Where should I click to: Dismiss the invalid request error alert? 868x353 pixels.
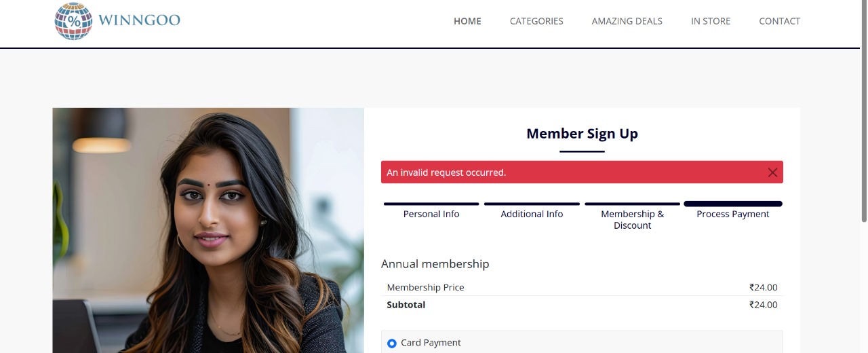772,172
